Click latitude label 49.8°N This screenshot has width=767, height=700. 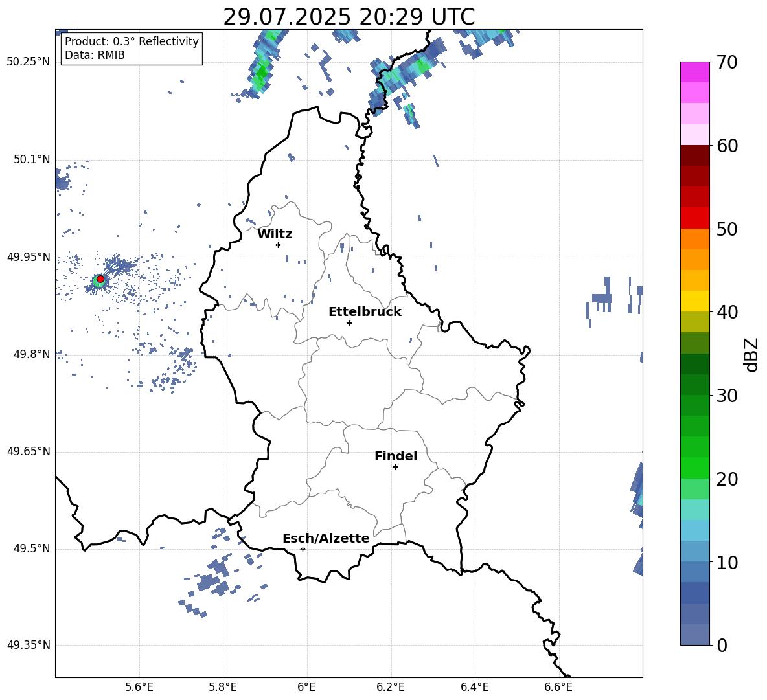(32, 354)
